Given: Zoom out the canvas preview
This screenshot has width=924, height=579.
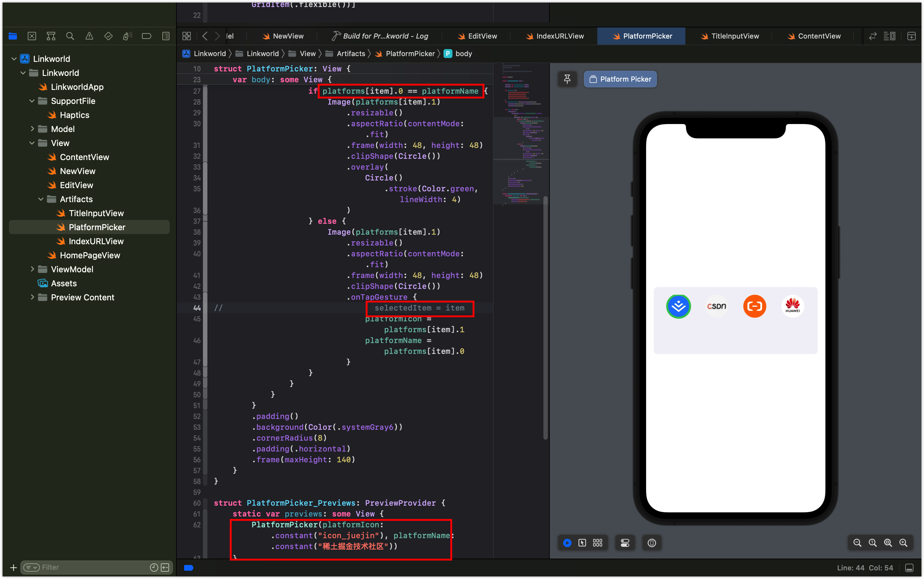Looking at the screenshot, I should 857,543.
